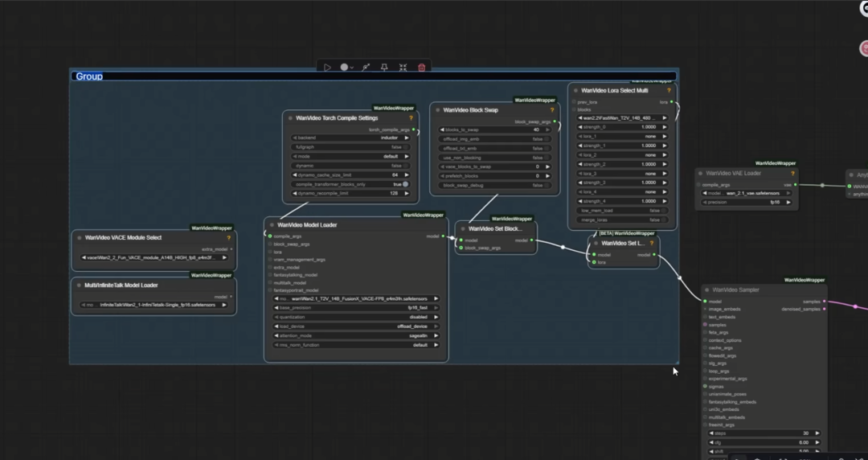The width and height of the screenshot is (868, 460).
Task: Delete the group using red trash icon
Action: [422, 67]
